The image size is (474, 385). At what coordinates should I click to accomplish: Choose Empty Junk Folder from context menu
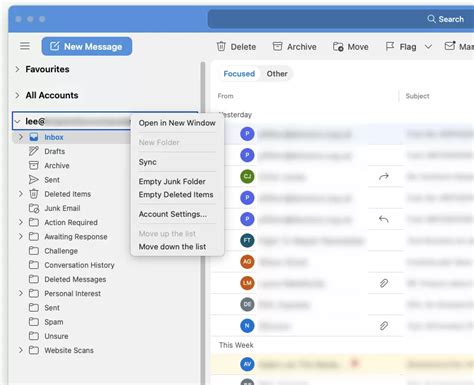click(x=172, y=181)
